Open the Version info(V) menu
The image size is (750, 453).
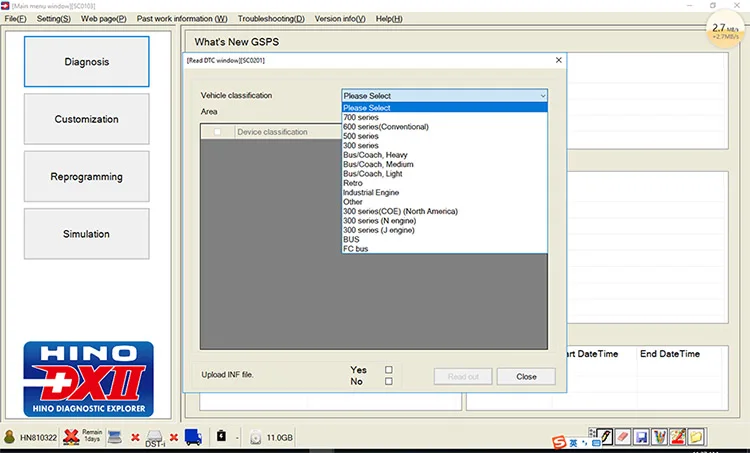tap(340, 19)
